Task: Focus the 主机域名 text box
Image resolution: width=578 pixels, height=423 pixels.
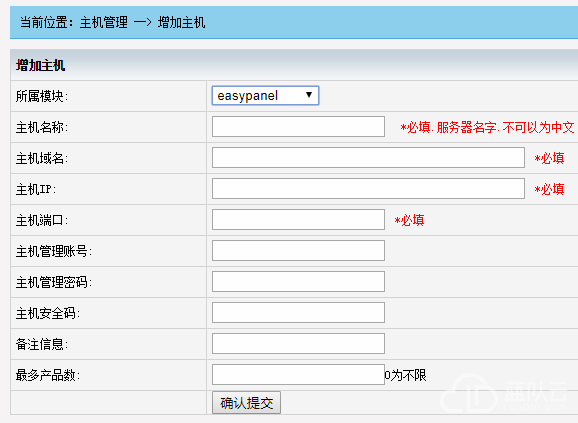Action: coord(368,158)
